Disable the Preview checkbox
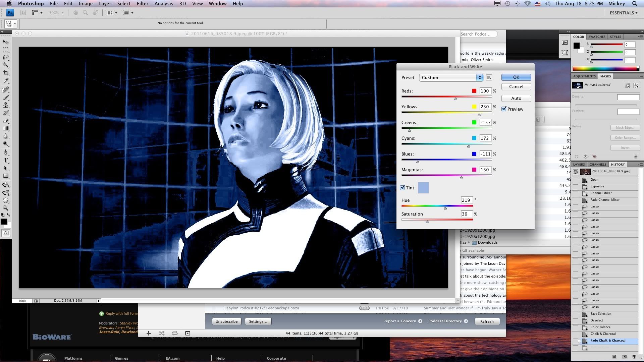 point(504,109)
